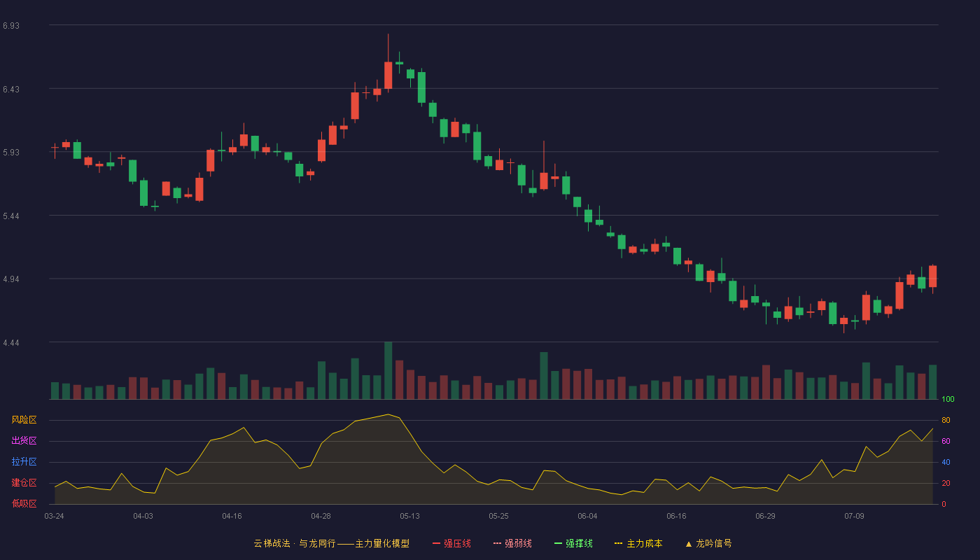Click the tallest volume bar near 05-13
The width and height of the screenshot is (980, 560).
(388, 370)
